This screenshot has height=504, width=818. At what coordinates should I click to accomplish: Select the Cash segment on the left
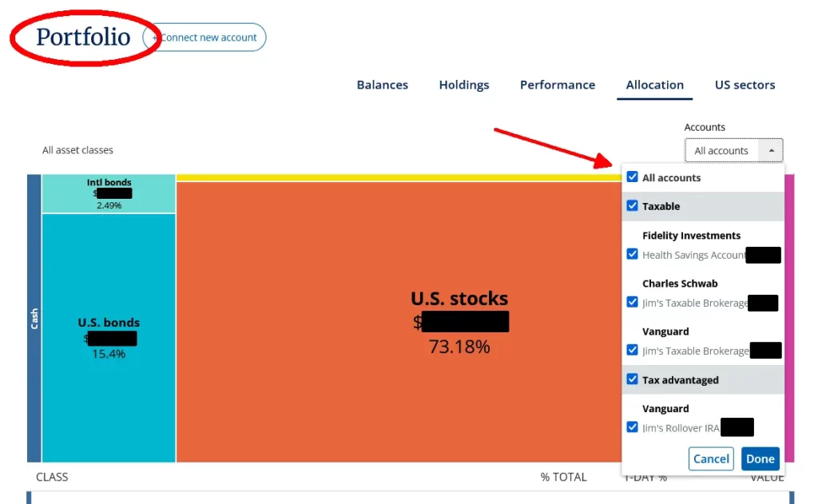click(x=34, y=318)
